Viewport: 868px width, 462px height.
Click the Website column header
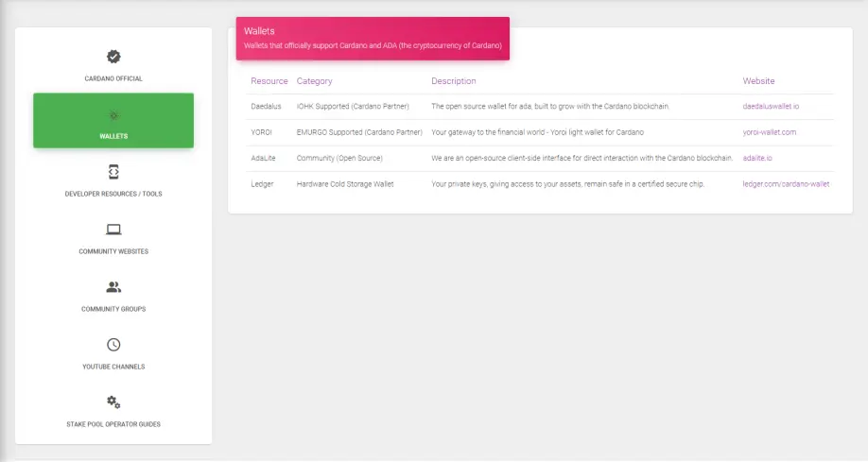pyautogui.click(x=758, y=81)
